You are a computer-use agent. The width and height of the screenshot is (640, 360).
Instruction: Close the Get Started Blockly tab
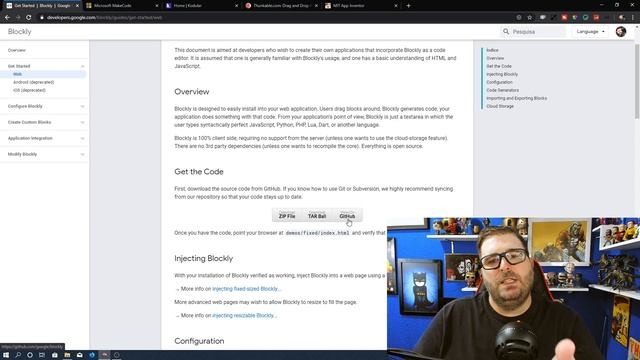(77, 6)
